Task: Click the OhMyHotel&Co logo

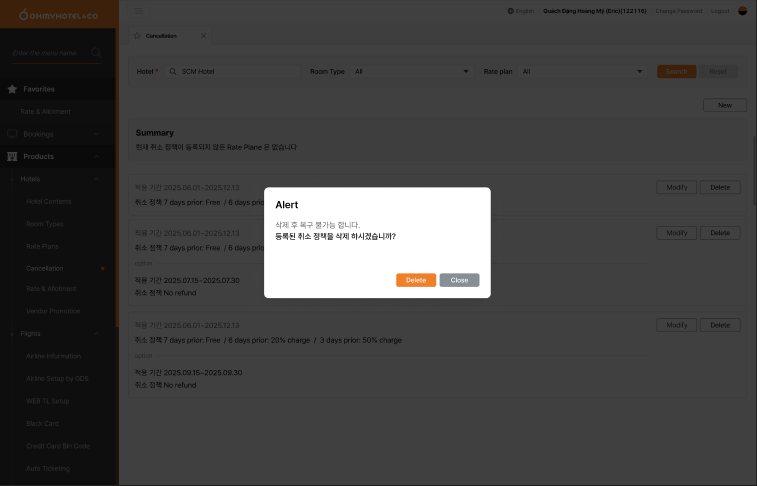Action: pos(58,15)
